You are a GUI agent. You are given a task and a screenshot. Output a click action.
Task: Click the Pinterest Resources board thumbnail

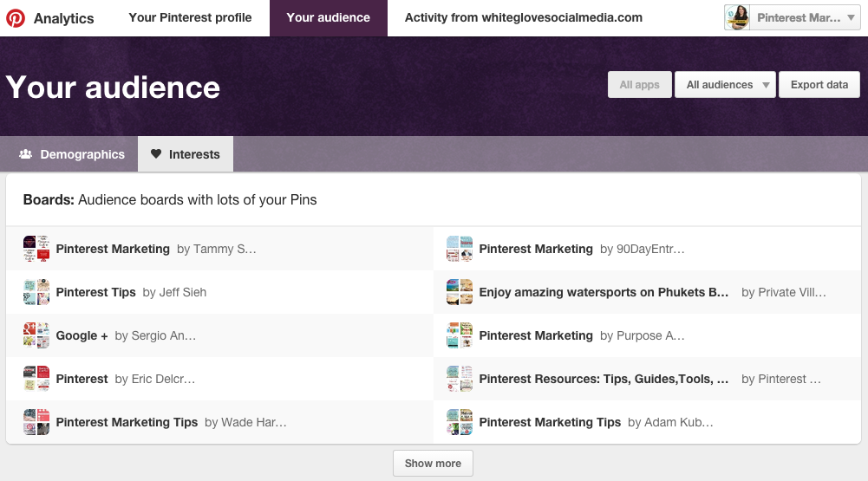click(x=460, y=379)
